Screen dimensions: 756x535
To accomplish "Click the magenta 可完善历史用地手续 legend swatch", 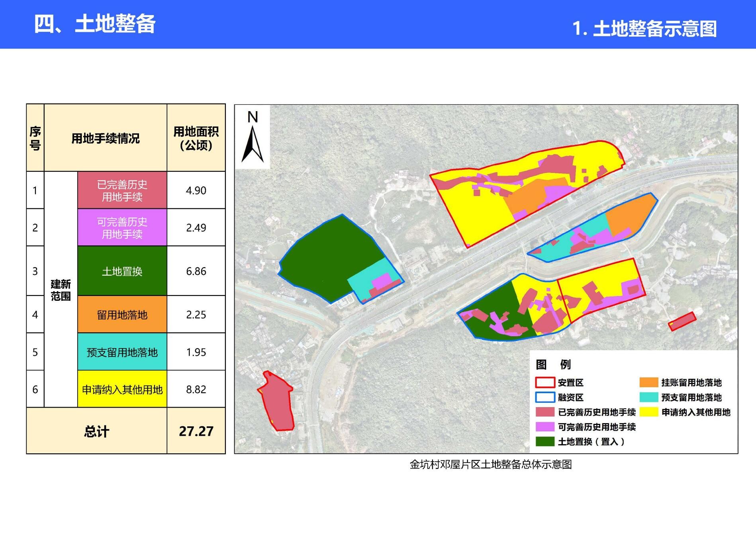I will pos(545,427).
